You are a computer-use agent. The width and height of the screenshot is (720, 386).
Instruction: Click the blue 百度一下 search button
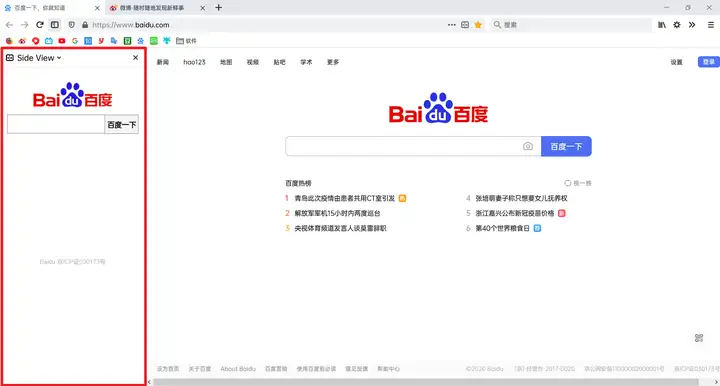tap(566, 146)
